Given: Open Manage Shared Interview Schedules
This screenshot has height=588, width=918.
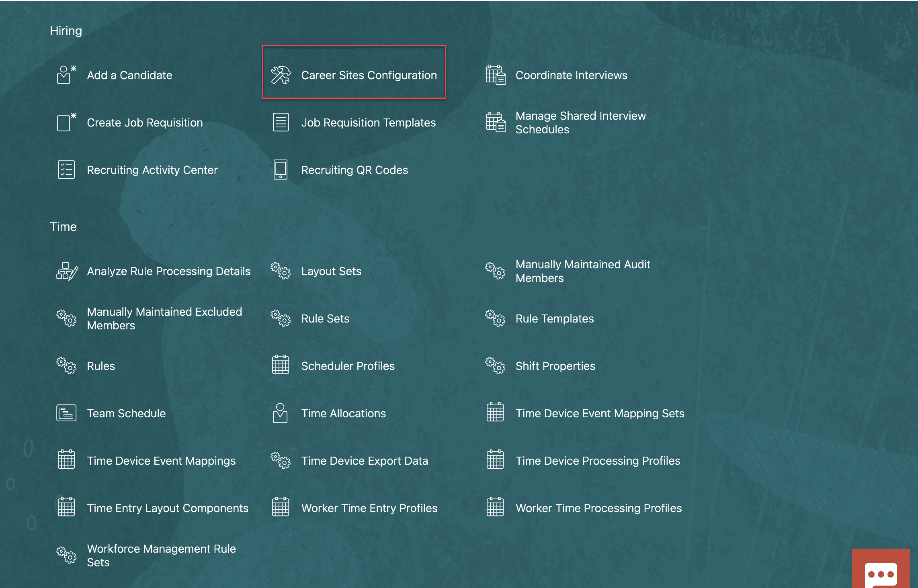Looking at the screenshot, I should (x=580, y=122).
